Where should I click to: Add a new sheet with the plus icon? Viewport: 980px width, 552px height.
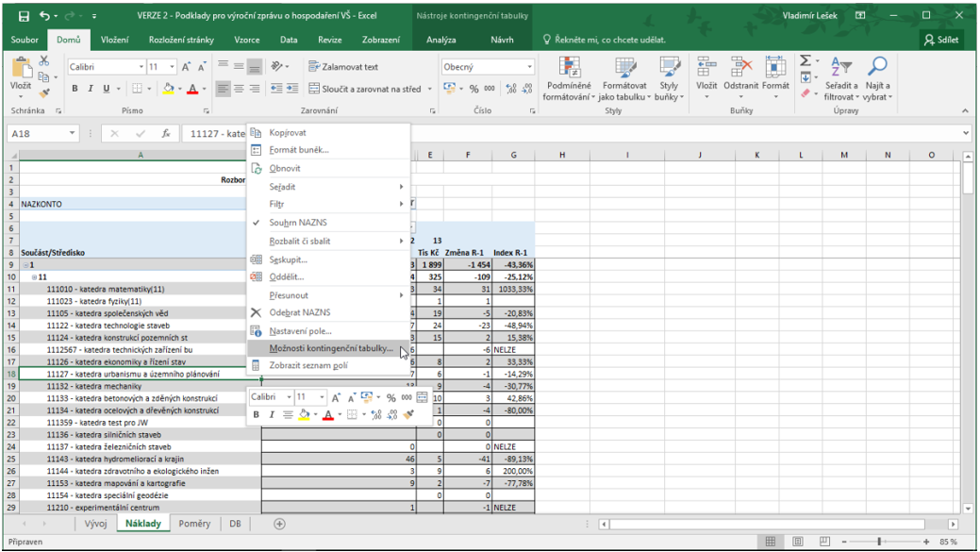point(279,524)
